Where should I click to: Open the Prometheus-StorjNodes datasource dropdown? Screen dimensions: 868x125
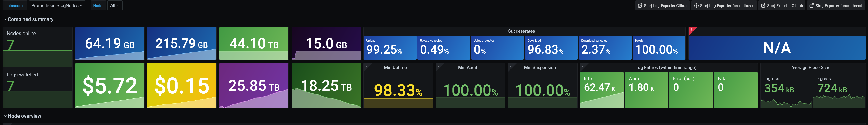pos(57,6)
